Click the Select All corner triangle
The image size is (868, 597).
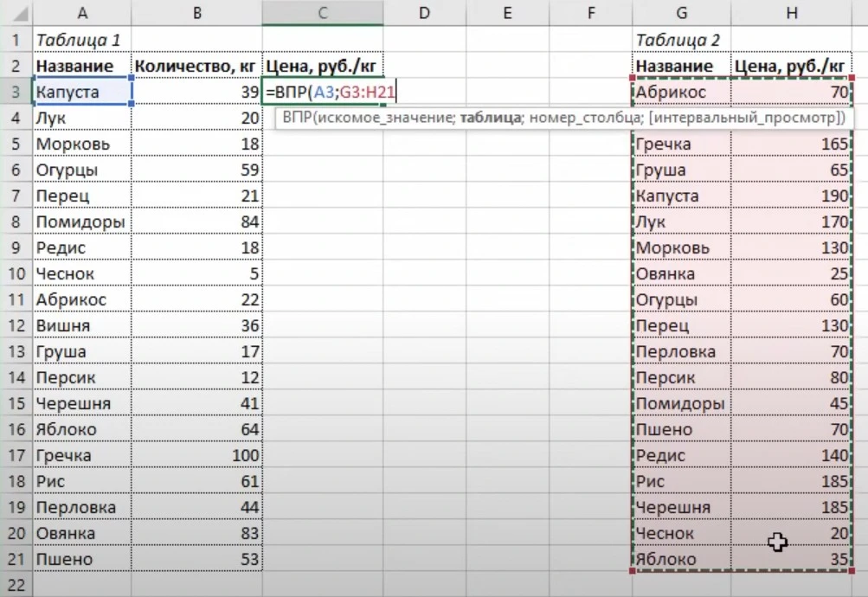(x=16, y=13)
